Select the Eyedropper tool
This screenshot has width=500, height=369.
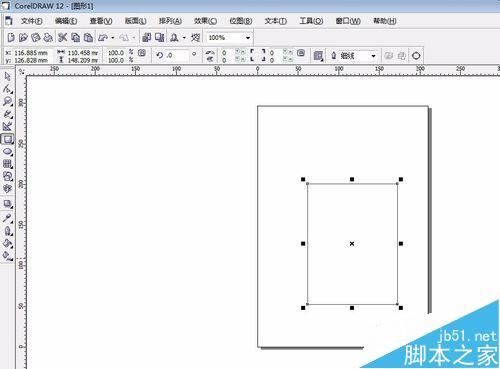(x=7, y=218)
